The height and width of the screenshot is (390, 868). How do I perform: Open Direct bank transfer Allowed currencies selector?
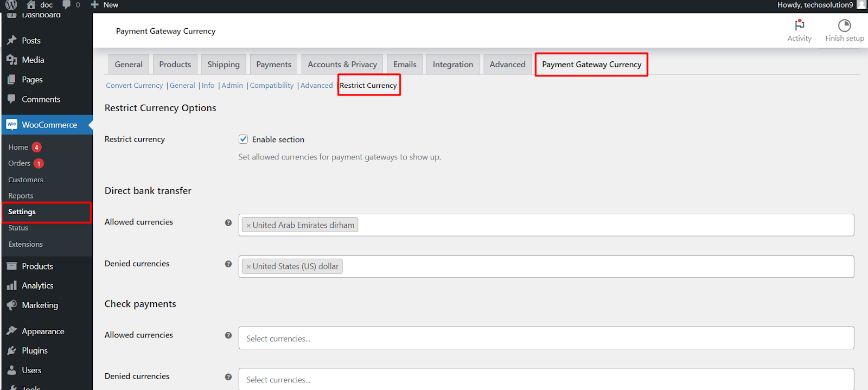pyautogui.click(x=546, y=225)
